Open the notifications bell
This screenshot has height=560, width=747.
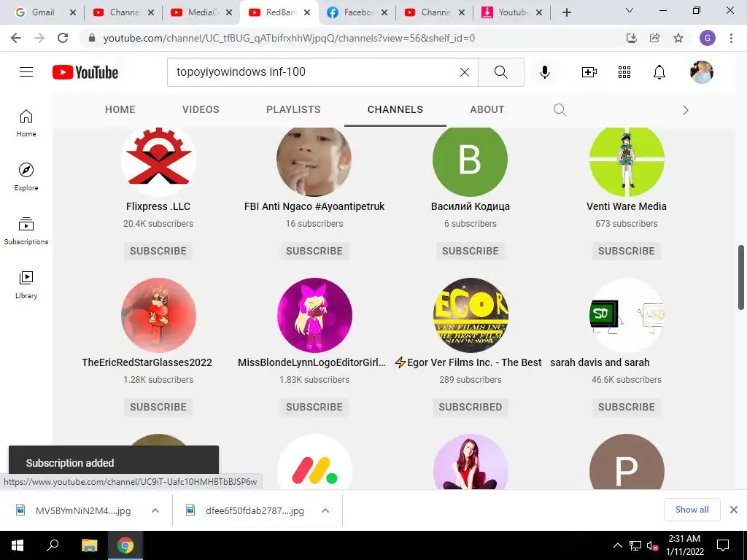click(x=659, y=72)
